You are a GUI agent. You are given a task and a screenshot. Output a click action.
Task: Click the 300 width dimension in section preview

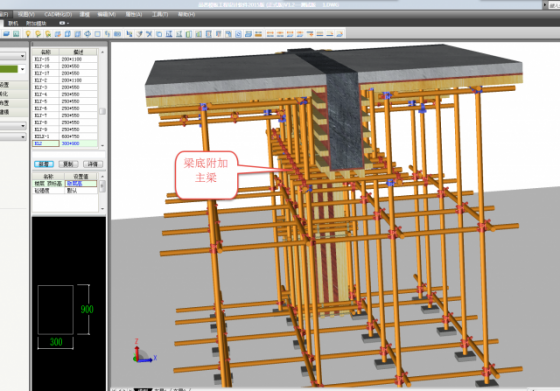[x=56, y=342]
